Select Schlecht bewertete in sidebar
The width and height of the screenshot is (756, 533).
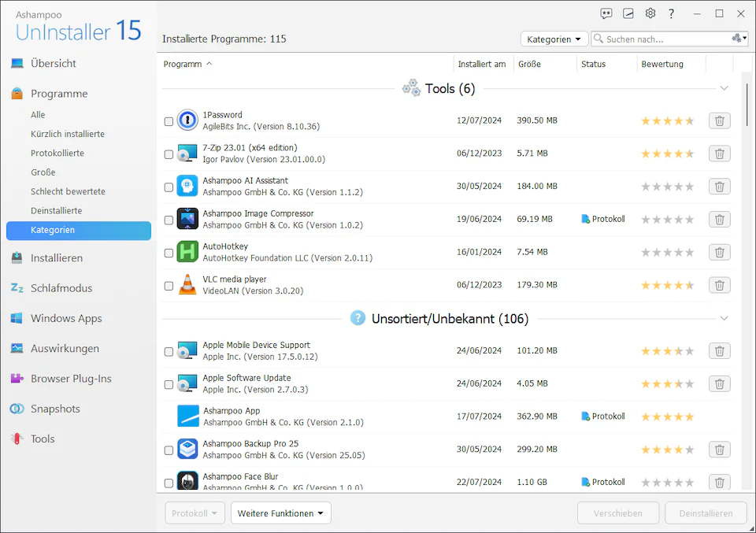(68, 191)
